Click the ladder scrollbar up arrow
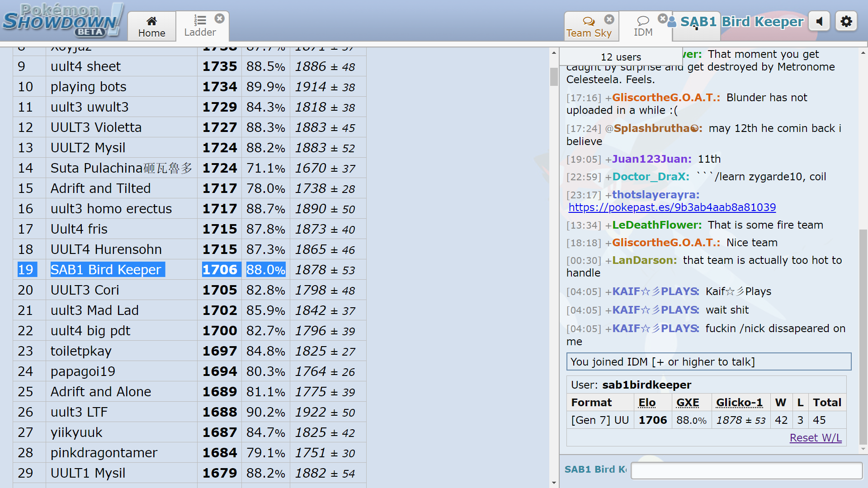 click(x=554, y=53)
